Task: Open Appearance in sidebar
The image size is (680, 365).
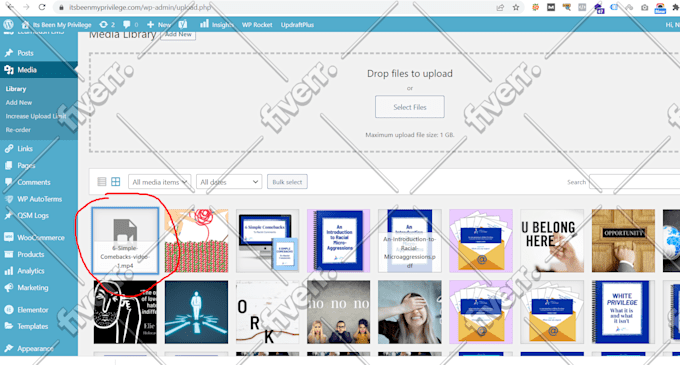Action: (x=36, y=348)
